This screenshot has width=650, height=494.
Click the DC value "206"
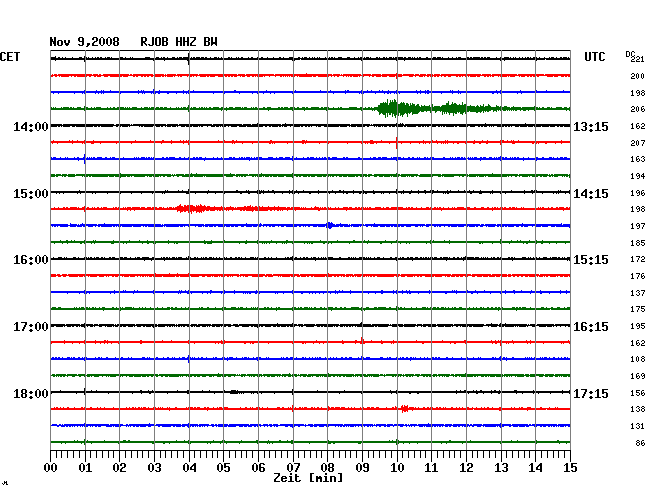tap(638, 109)
